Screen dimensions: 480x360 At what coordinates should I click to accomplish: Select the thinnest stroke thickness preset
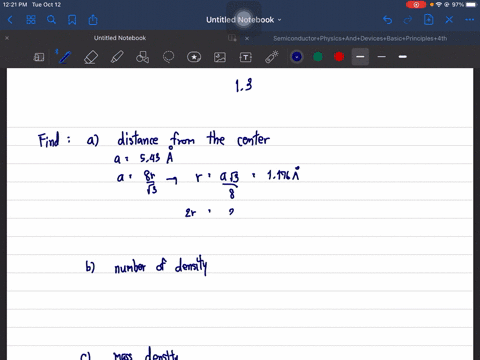click(381, 57)
